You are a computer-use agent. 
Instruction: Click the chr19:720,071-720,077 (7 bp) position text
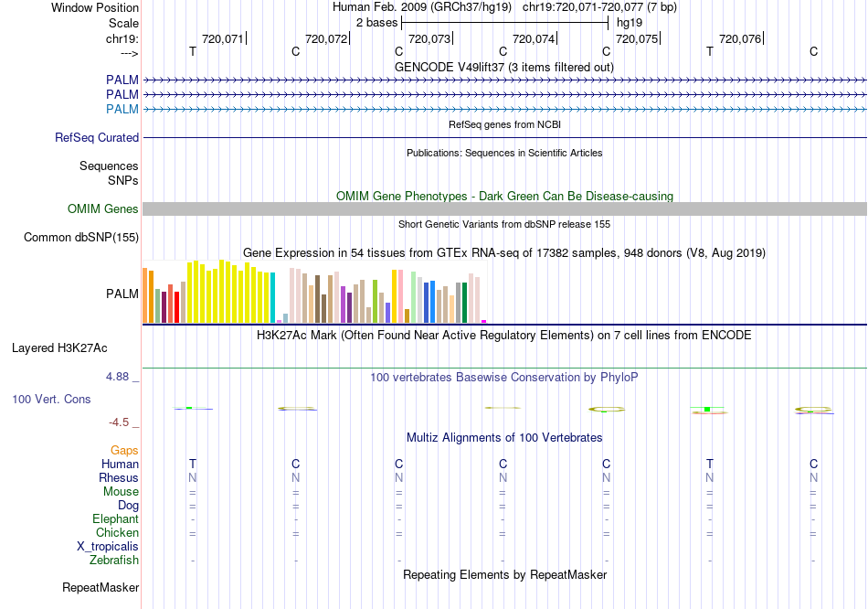(x=599, y=7)
